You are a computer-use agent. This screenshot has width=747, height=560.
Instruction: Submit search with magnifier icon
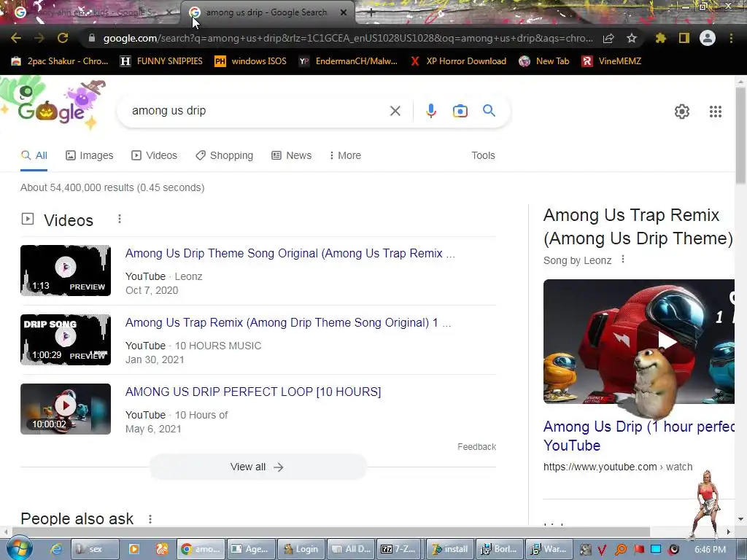pyautogui.click(x=489, y=111)
